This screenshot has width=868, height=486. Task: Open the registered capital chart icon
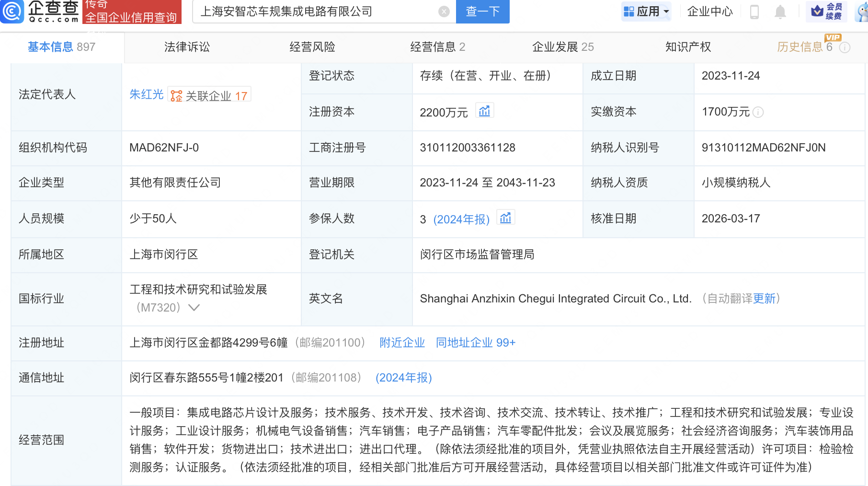pyautogui.click(x=484, y=111)
